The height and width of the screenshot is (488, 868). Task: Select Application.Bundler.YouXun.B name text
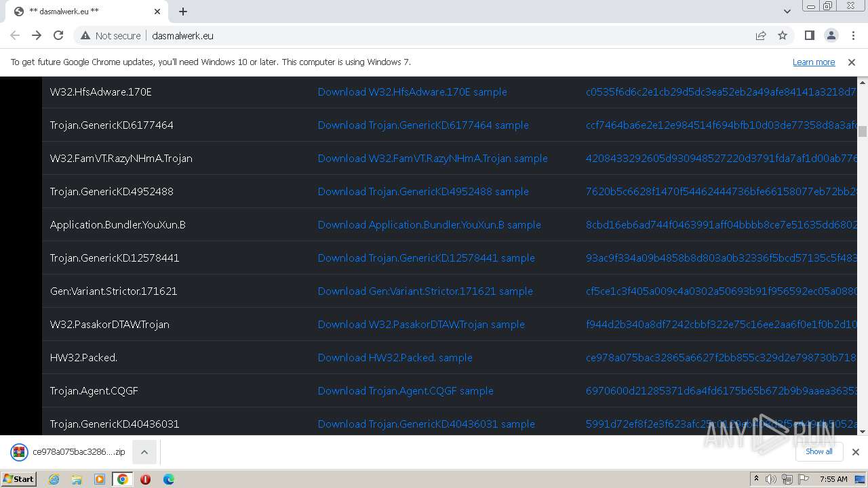(x=118, y=224)
